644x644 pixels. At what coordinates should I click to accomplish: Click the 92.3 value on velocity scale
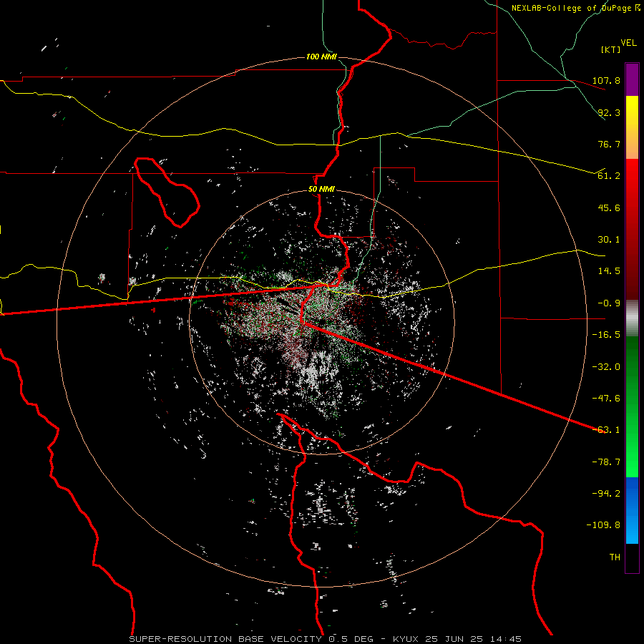609,112
